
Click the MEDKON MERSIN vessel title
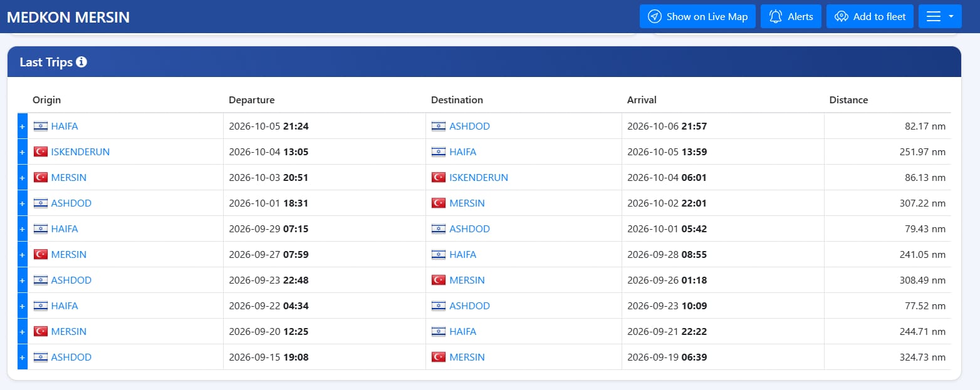click(68, 17)
